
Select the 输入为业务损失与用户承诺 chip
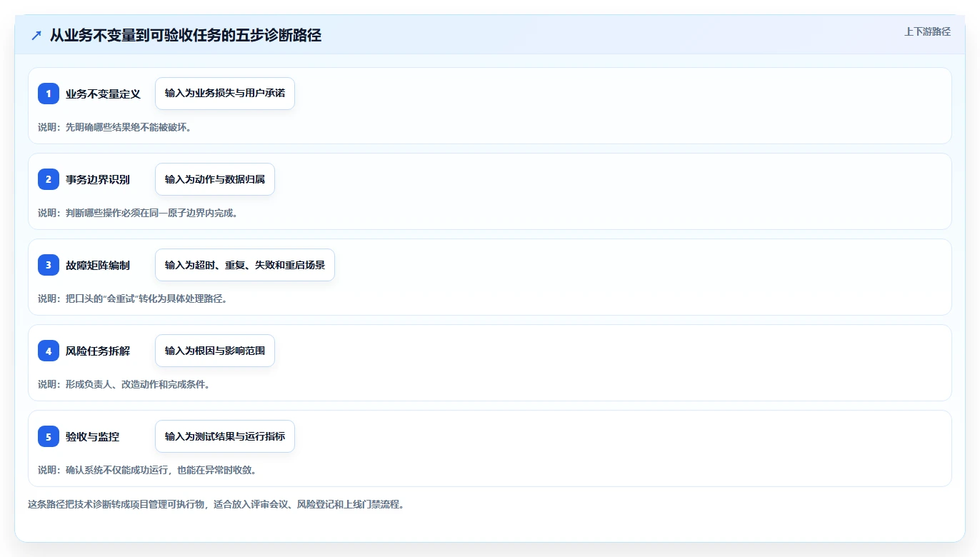coord(225,94)
